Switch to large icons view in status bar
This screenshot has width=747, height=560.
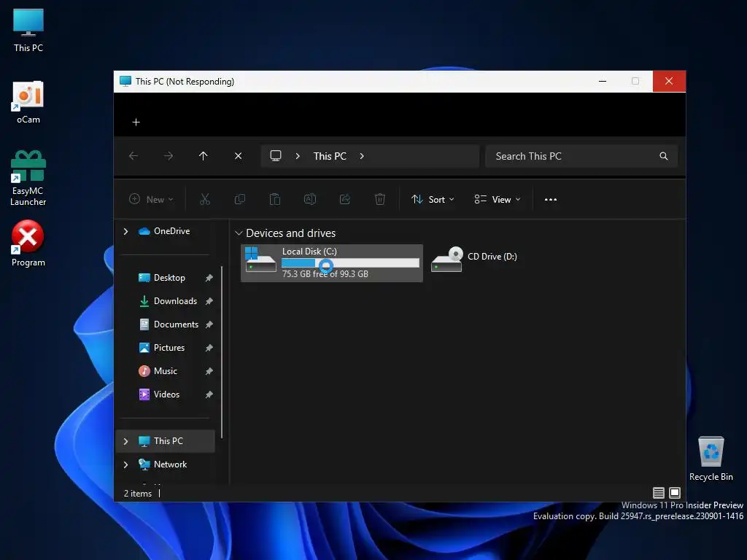675,493
